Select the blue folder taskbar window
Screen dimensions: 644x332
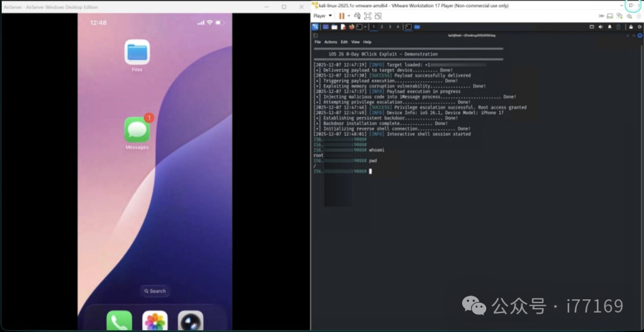click(417, 26)
